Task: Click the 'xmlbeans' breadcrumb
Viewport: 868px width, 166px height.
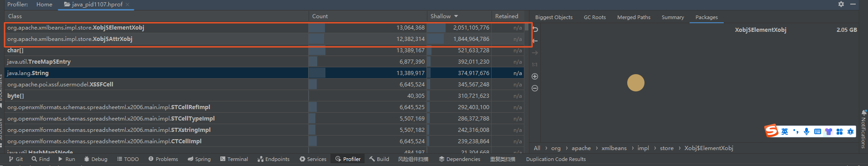Action: [x=614, y=148]
